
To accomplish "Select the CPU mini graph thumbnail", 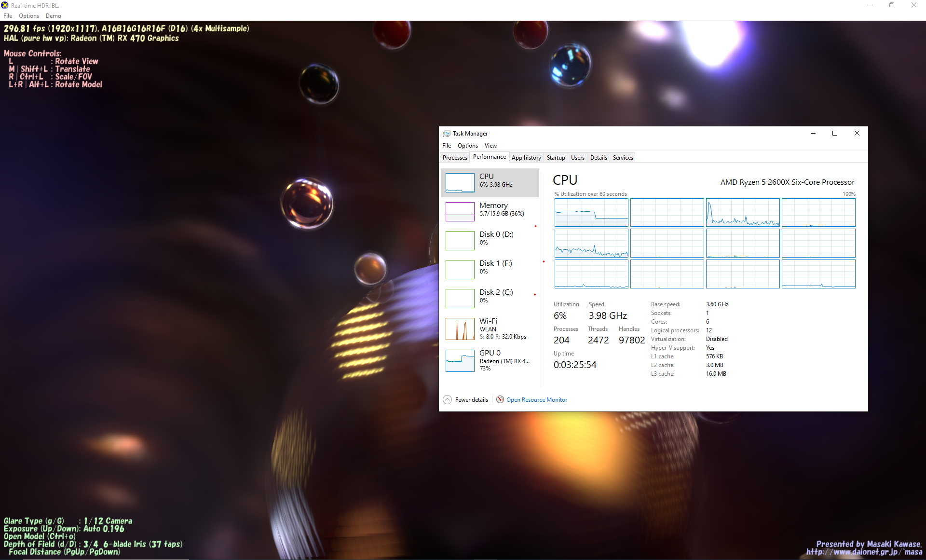I will (x=460, y=183).
